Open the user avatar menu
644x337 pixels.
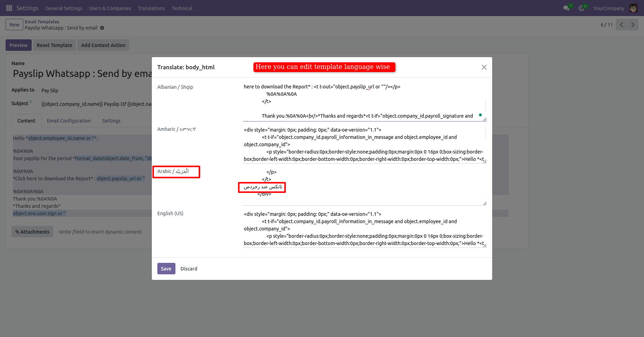pyautogui.click(x=633, y=8)
